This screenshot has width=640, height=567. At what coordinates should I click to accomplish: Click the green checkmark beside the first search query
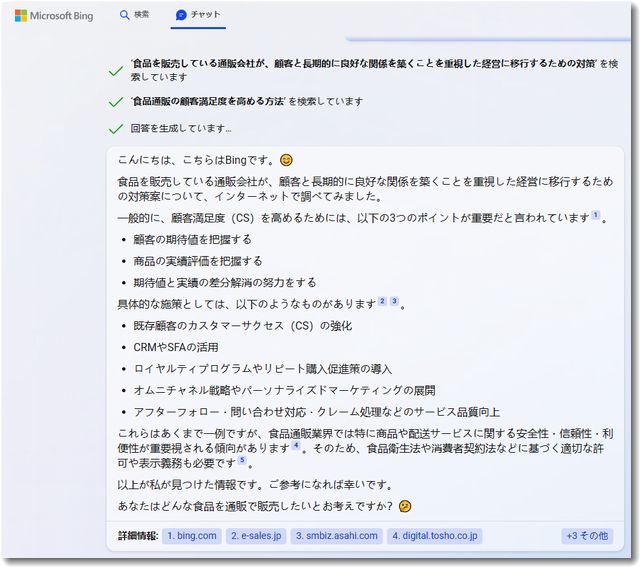point(116,70)
